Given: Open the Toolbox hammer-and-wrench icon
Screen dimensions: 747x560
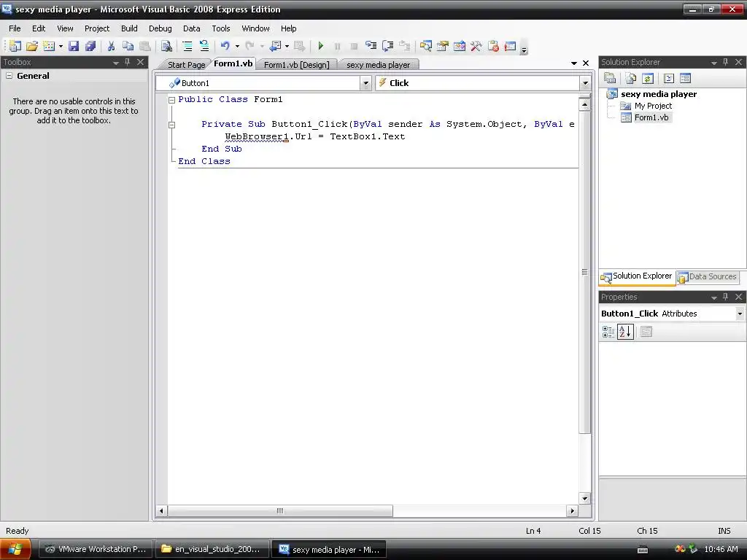Looking at the screenshot, I should click(476, 46).
